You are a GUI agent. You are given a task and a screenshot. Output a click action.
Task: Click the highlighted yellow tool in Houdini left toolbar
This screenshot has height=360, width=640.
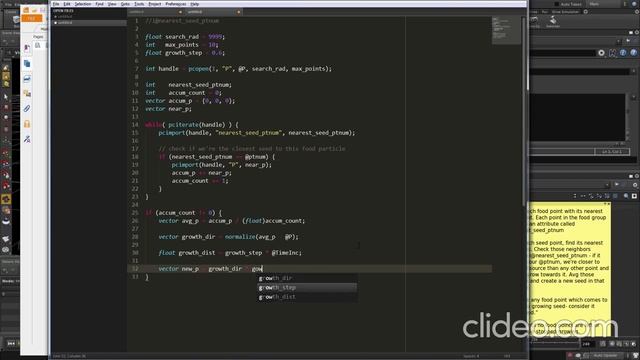[x=6, y=199]
